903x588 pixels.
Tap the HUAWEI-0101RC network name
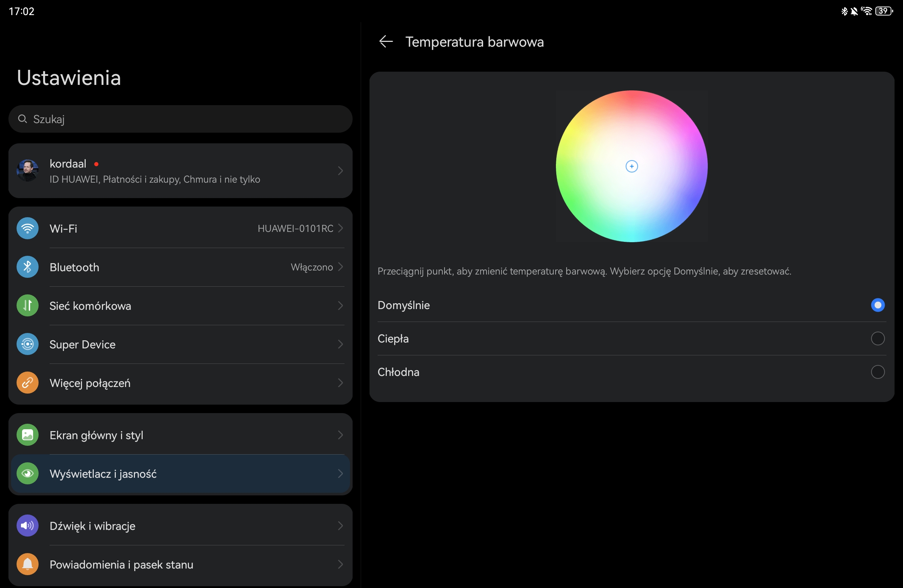(x=295, y=228)
